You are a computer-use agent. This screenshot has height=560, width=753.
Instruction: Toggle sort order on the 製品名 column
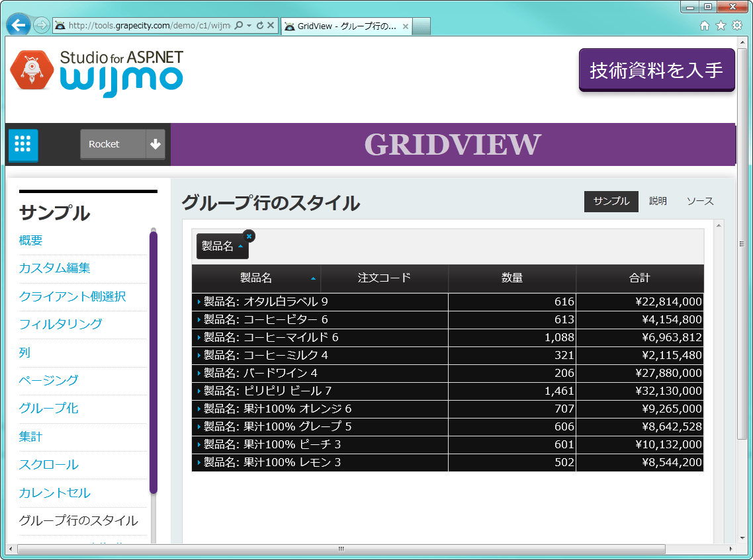257,278
